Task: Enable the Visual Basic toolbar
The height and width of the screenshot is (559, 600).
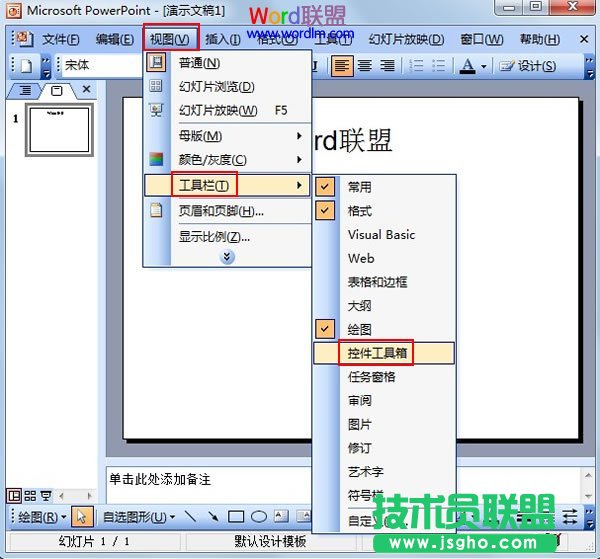Action: coord(384,234)
